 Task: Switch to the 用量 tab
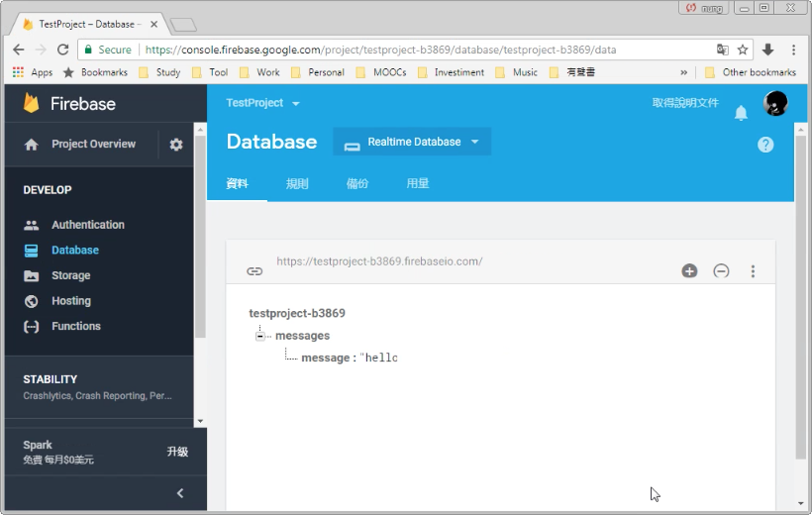coord(418,183)
